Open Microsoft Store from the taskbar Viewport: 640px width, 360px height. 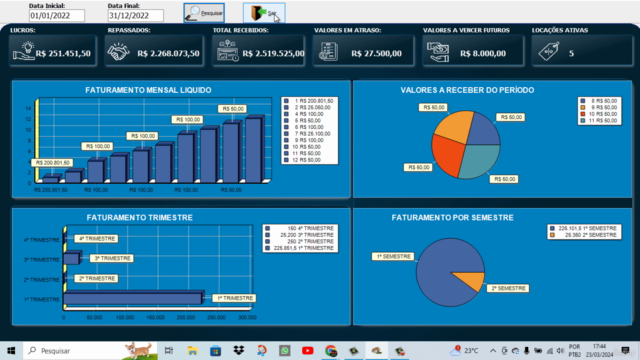216,351
